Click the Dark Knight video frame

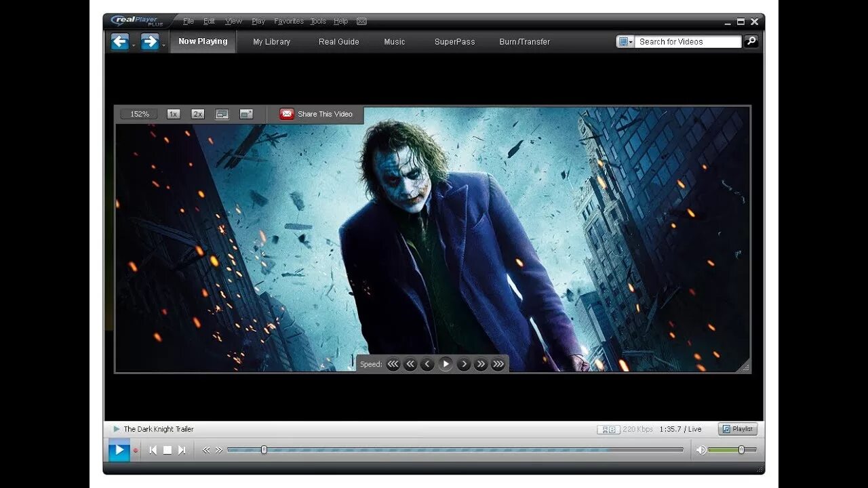point(433,239)
